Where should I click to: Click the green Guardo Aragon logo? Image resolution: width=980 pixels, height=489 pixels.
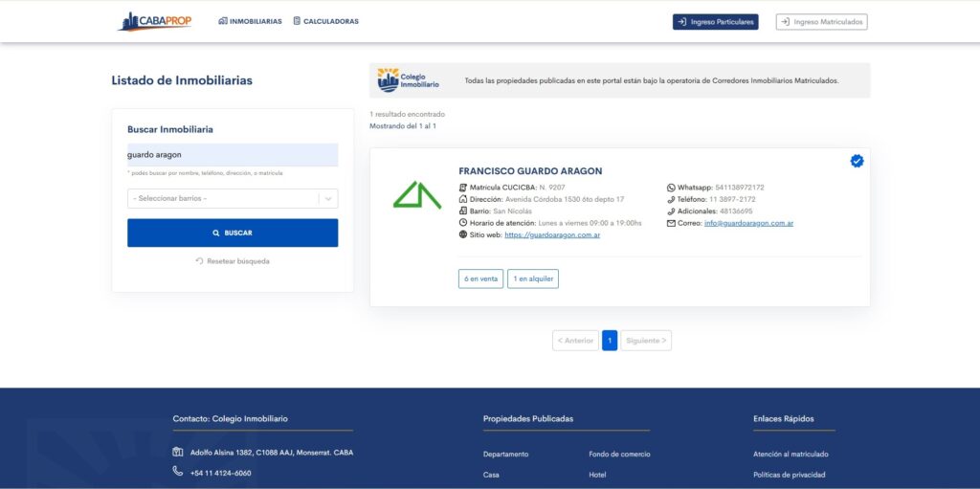(x=417, y=194)
